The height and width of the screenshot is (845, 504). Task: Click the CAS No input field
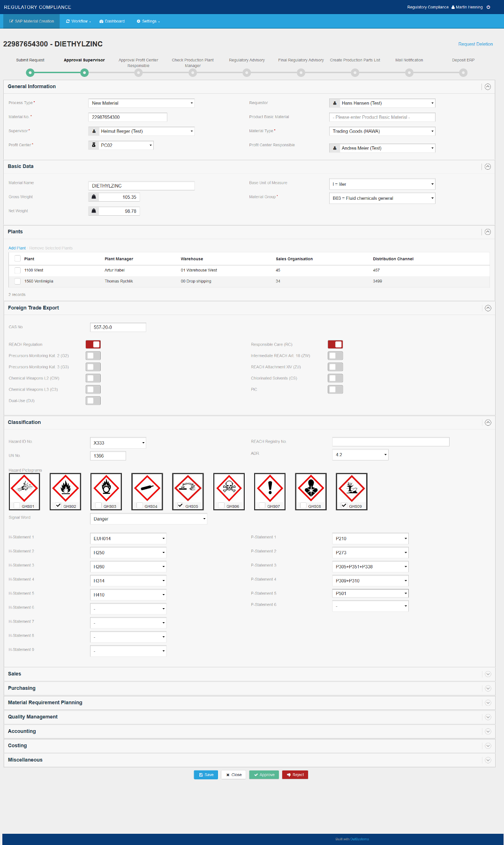(118, 327)
